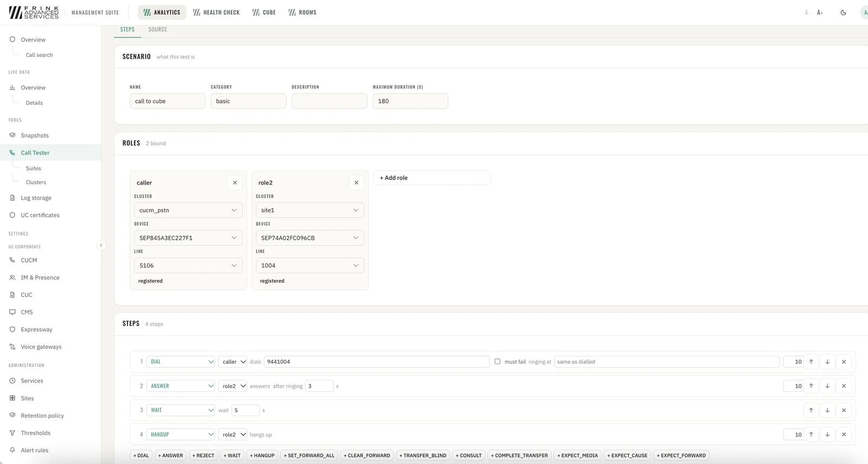
Task: Open the Rooms top navigation tab
Action: point(302,12)
